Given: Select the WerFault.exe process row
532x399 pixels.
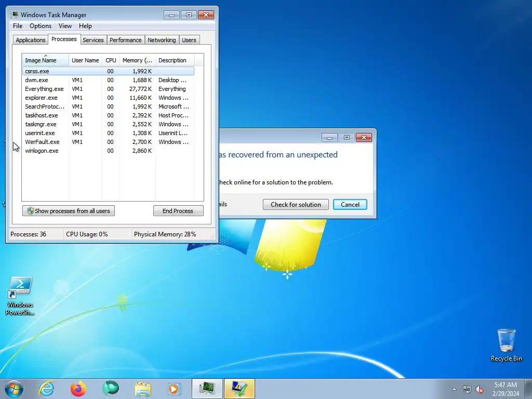Looking at the screenshot, I should pyautogui.click(x=108, y=142).
